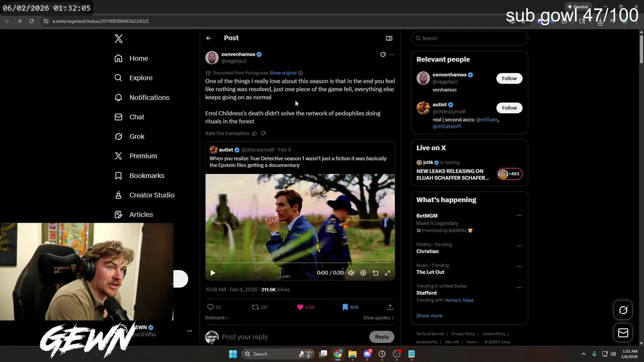Click the X logo in sidebar
The image size is (644, 362).
pos(118,39)
